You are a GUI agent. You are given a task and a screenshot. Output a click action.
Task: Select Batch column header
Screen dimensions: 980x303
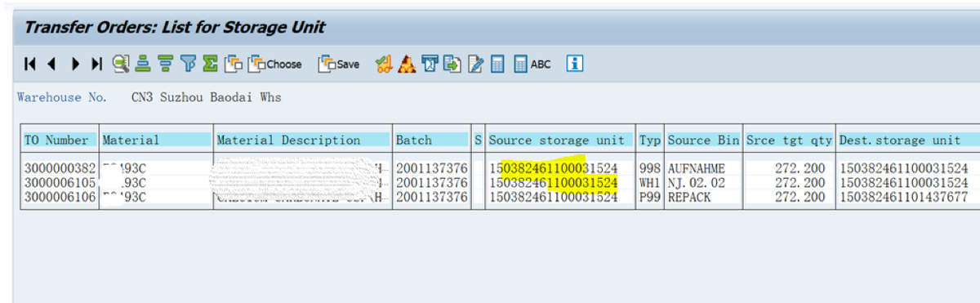431,140
